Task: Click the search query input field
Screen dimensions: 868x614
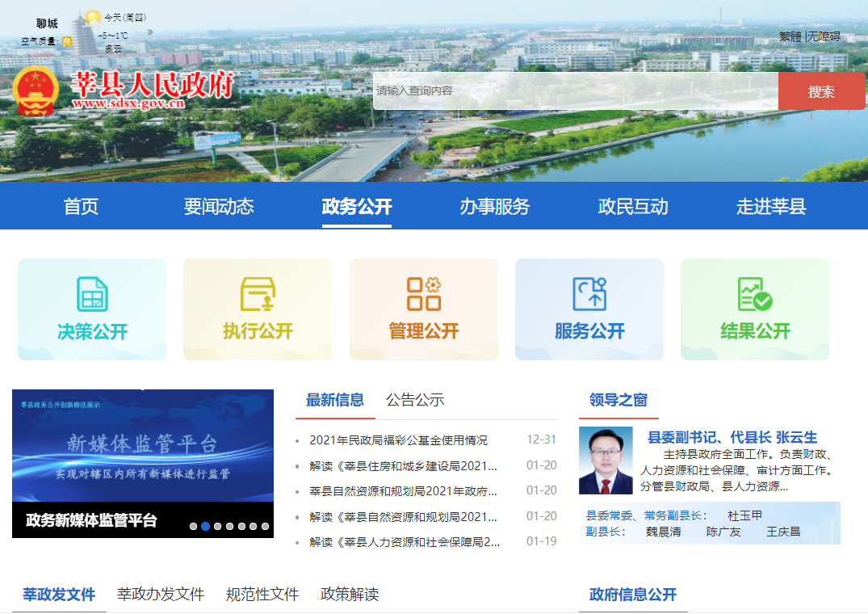Action: point(575,91)
